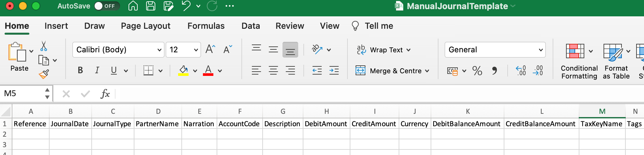Click the Increase Font Size icon
The width and height of the screenshot is (644, 155).
click(x=210, y=49)
